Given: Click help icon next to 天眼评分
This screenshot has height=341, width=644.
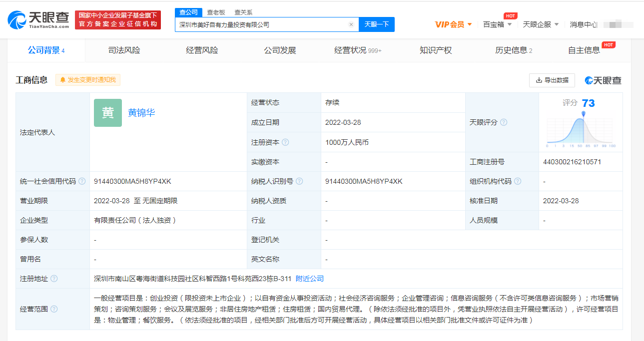Looking at the screenshot, I should click(x=504, y=122).
